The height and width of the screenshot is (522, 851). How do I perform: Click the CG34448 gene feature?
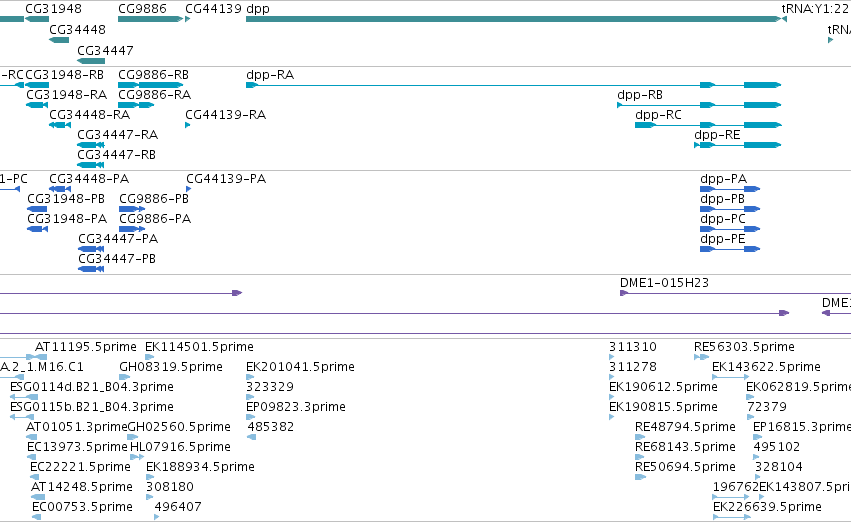click(59, 40)
